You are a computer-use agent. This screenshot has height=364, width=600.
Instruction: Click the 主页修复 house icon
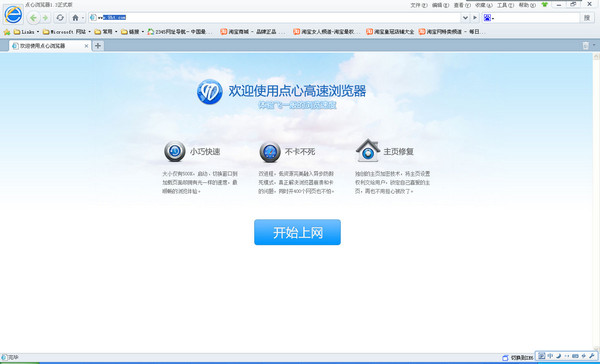[x=368, y=150]
